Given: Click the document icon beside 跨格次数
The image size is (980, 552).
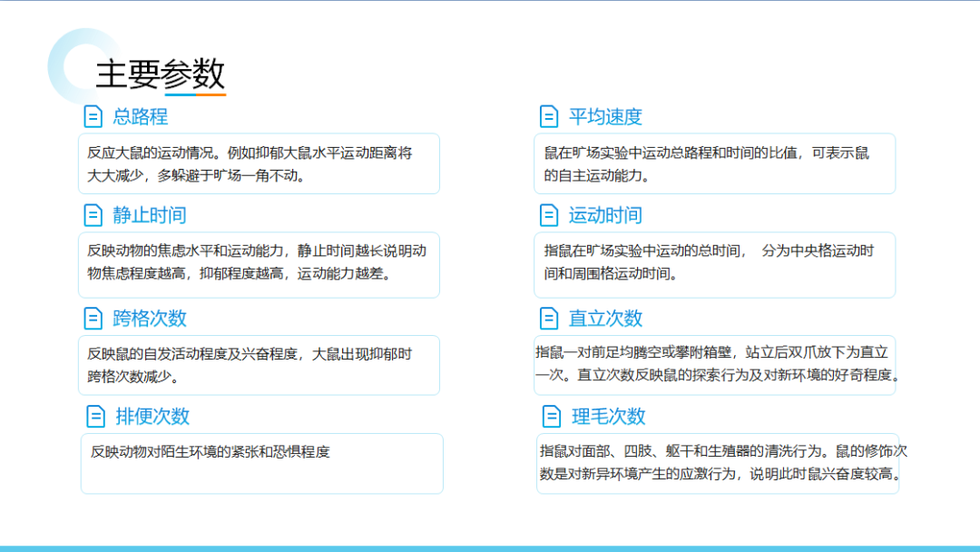Looking at the screenshot, I should click(93, 318).
